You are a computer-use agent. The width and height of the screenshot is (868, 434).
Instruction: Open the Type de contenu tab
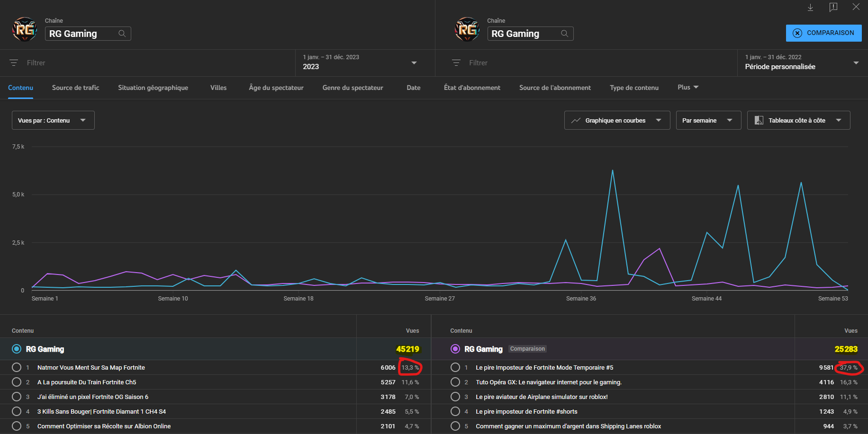point(634,88)
